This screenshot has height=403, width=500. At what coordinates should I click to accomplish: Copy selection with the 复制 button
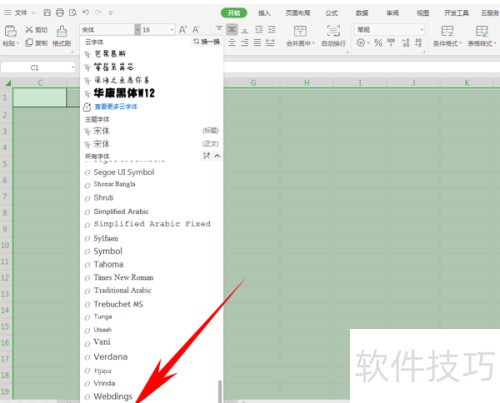[36, 43]
